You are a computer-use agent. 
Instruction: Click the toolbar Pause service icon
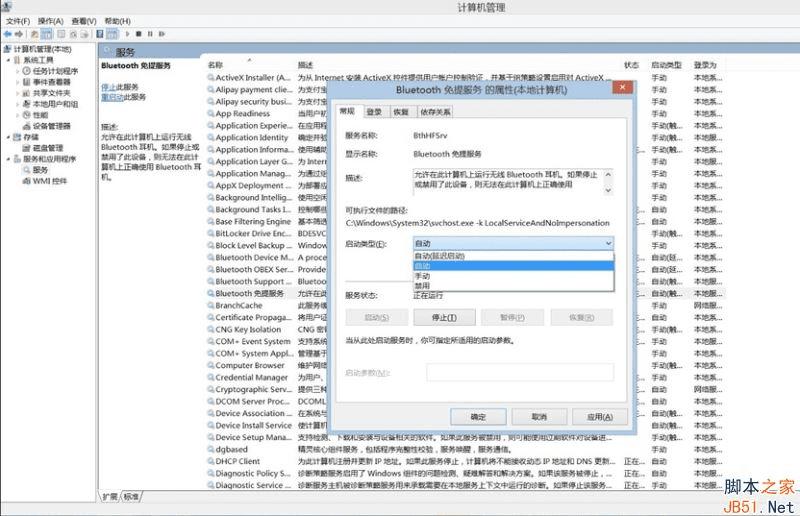[150, 34]
